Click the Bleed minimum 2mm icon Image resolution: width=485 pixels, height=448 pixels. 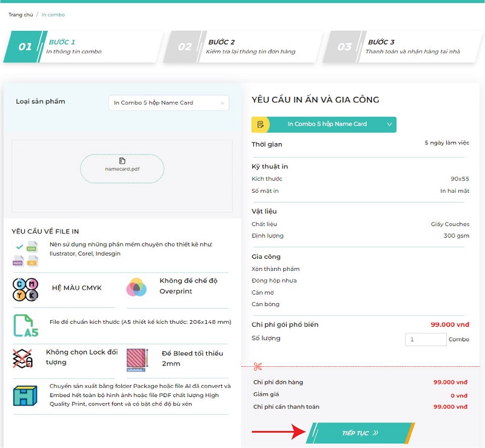point(136,359)
